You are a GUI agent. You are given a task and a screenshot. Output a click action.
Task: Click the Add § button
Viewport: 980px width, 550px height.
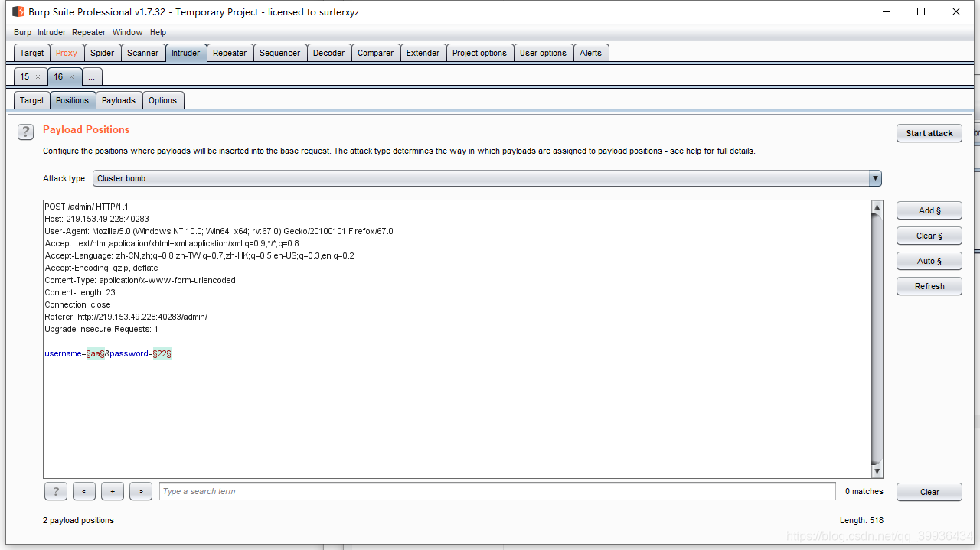tap(929, 210)
